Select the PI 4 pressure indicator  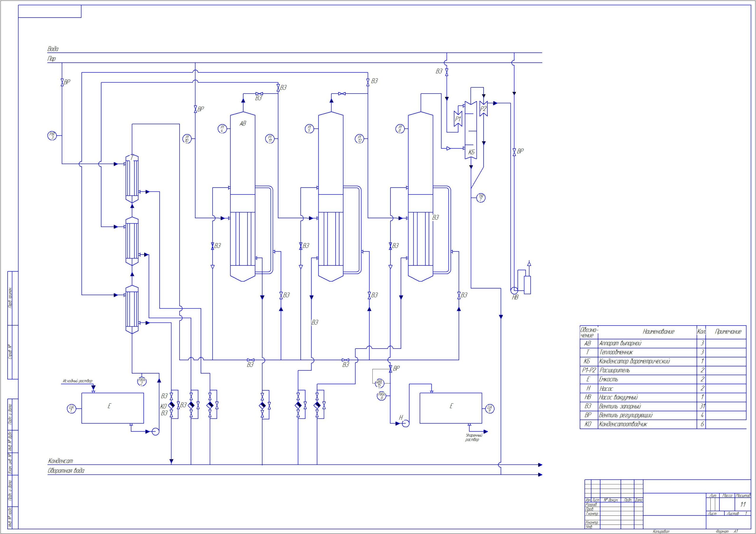[222, 129]
